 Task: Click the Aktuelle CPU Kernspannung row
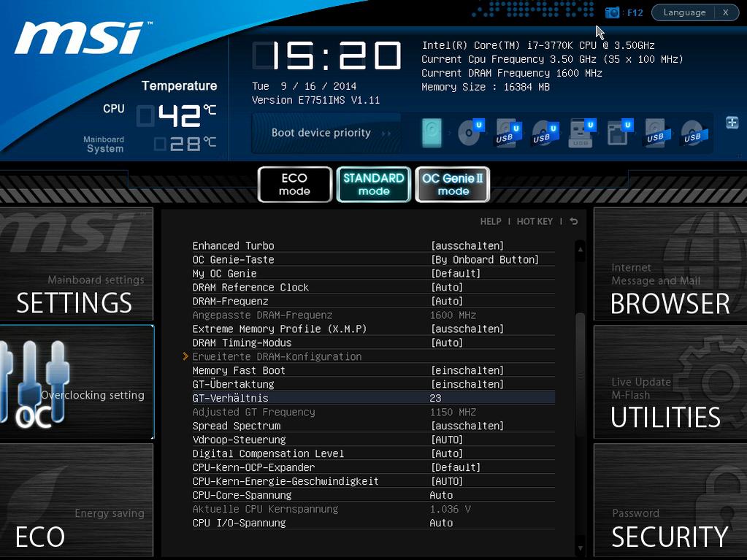[374, 509]
